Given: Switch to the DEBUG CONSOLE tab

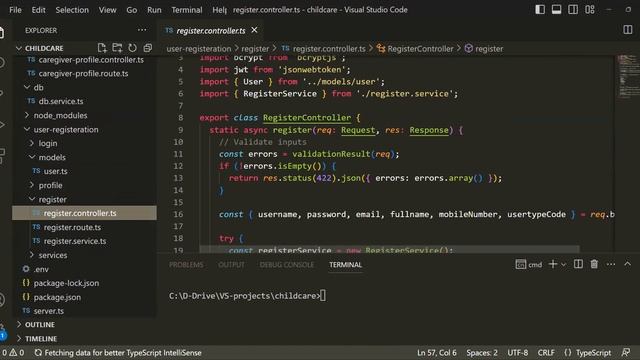Looking at the screenshot, I should pos(287,265).
